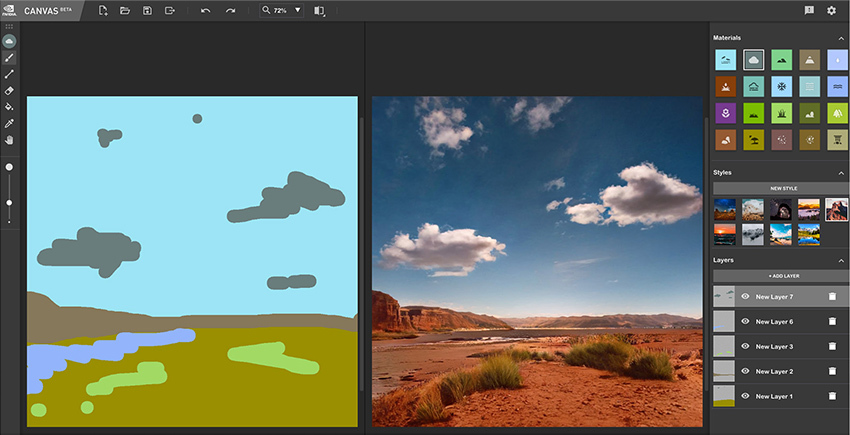The width and height of the screenshot is (850, 435).
Task: Click the Export image icon
Action: pos(170,10)
